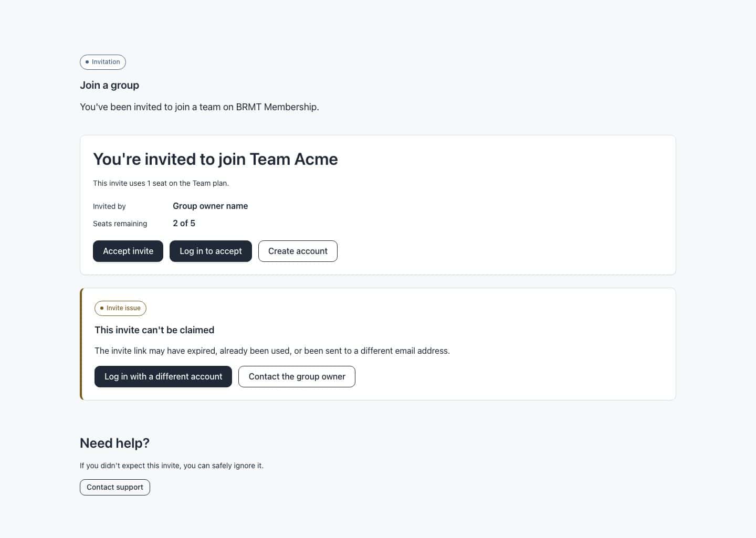This screenshot has width=756, height=538.
Task: Click the 2 of 5 seats value
Action: point(184,223)
